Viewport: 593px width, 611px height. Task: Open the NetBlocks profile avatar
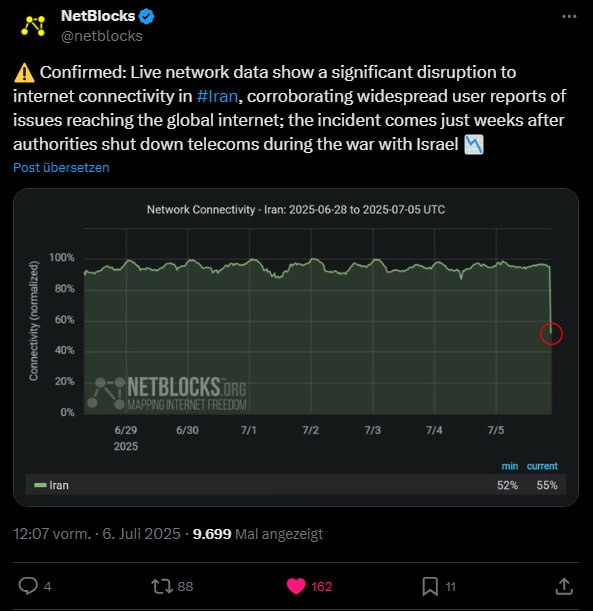click(33, 26)
